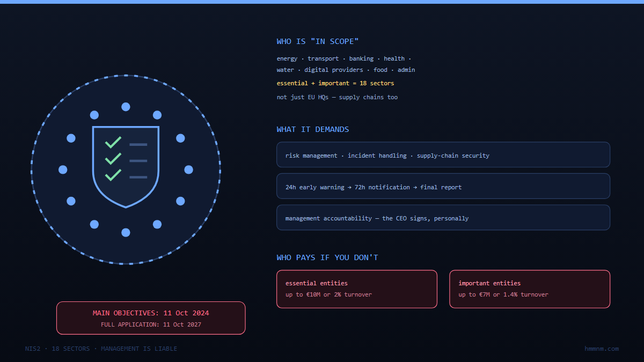Screen dimensions: 644x362
Task: Click the middle green checkmark in shield
Action: point(113,159)
